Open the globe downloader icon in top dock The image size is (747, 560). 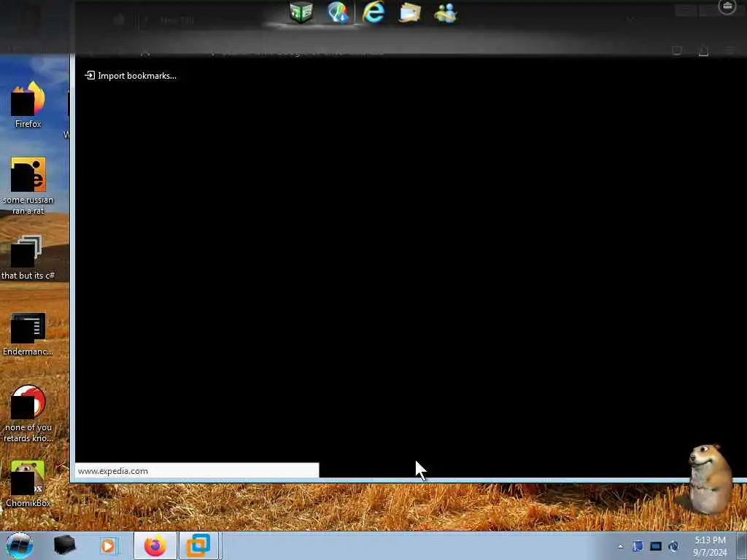[337, 12]
